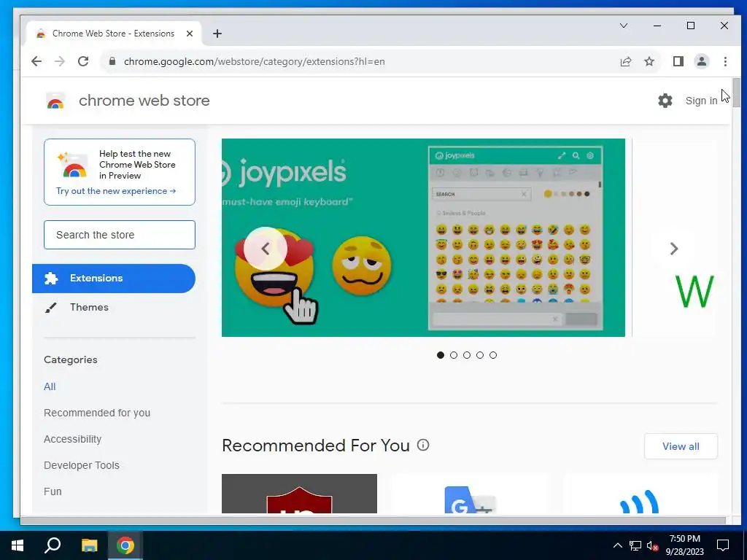Viewport: 747px width, 560px height.
Task: Open the tab search chevron
Action: tap(624, 26)
